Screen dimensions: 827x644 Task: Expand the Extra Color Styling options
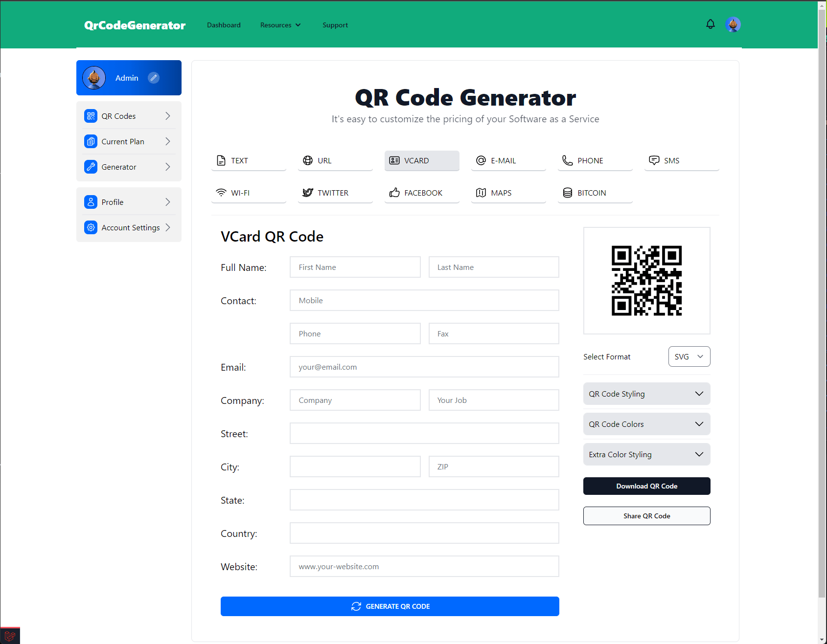point(646,454)
